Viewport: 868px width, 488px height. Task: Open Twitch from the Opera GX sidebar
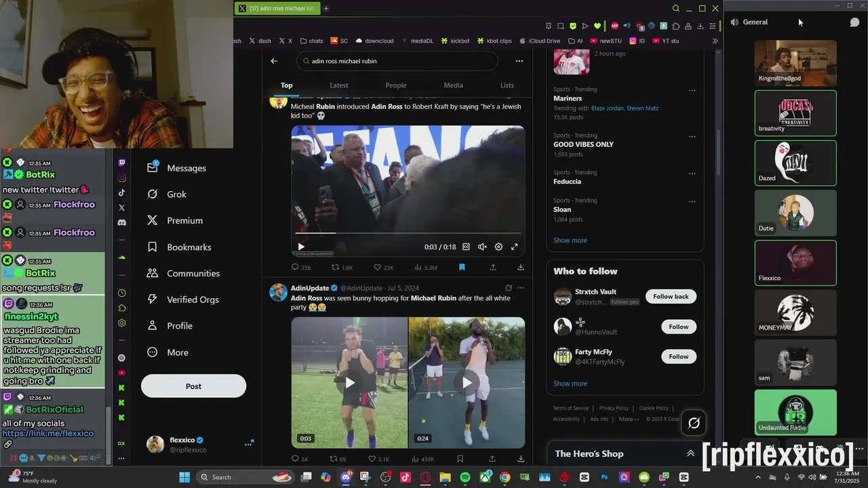click(x=121, y=163)
